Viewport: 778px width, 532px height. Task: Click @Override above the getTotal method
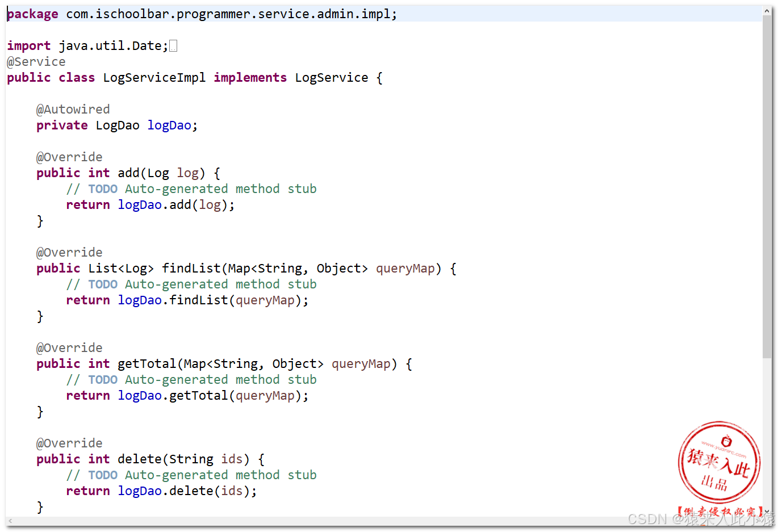pos(69,348)
